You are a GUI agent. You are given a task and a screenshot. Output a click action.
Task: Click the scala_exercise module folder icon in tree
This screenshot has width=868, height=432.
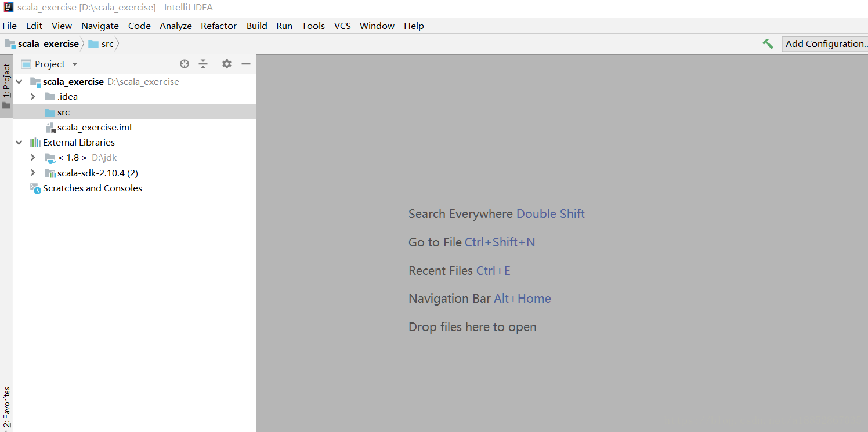(x=35, y=82)
